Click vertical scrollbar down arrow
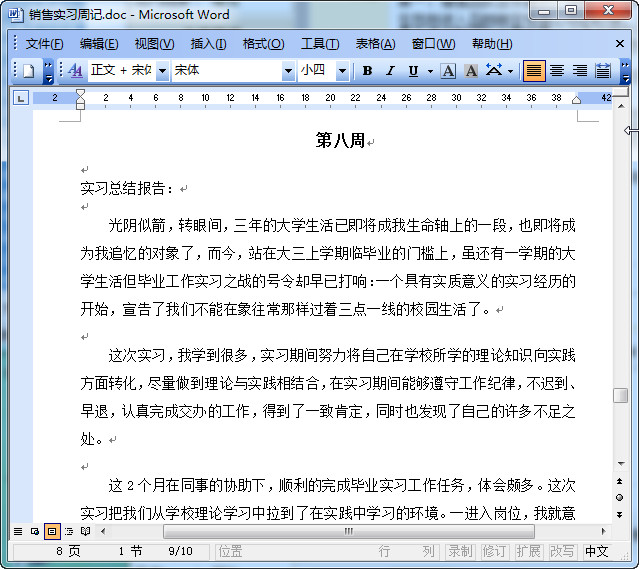 point(621,464)
